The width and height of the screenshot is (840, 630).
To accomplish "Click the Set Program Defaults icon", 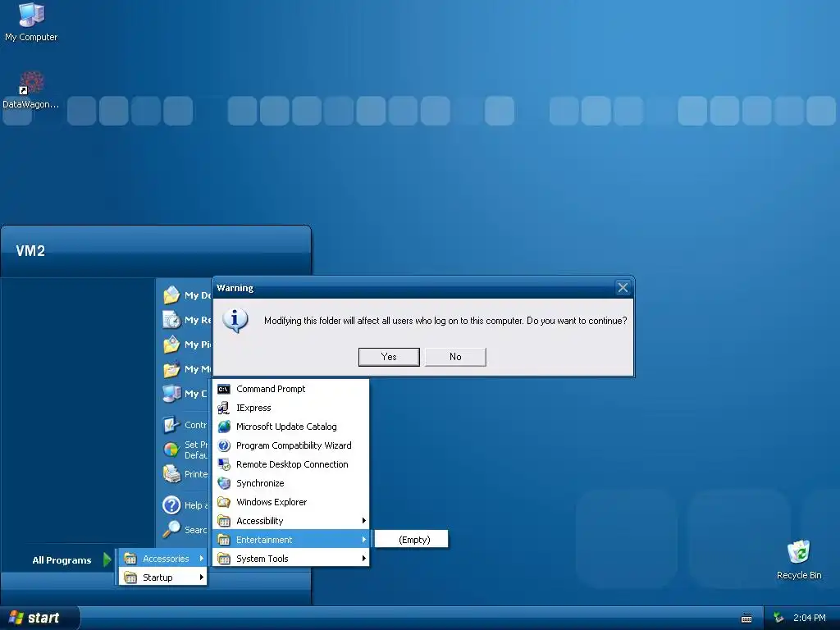I will coord(171,450).
